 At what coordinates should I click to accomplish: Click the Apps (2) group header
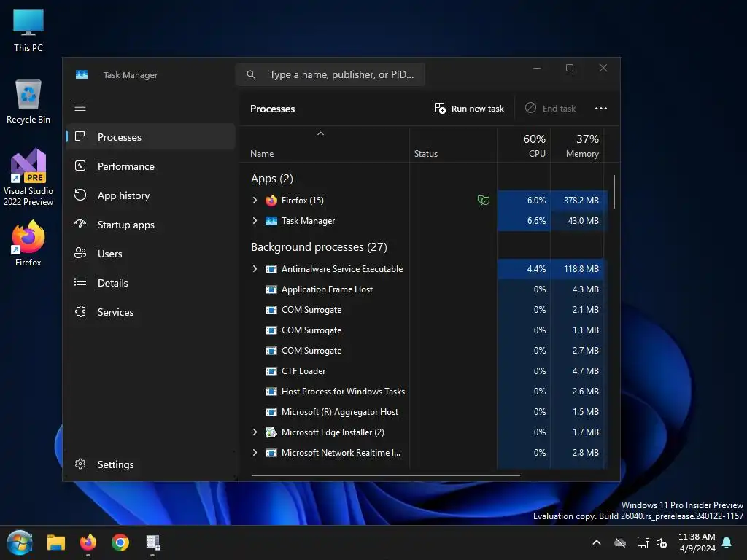[271, 179]
